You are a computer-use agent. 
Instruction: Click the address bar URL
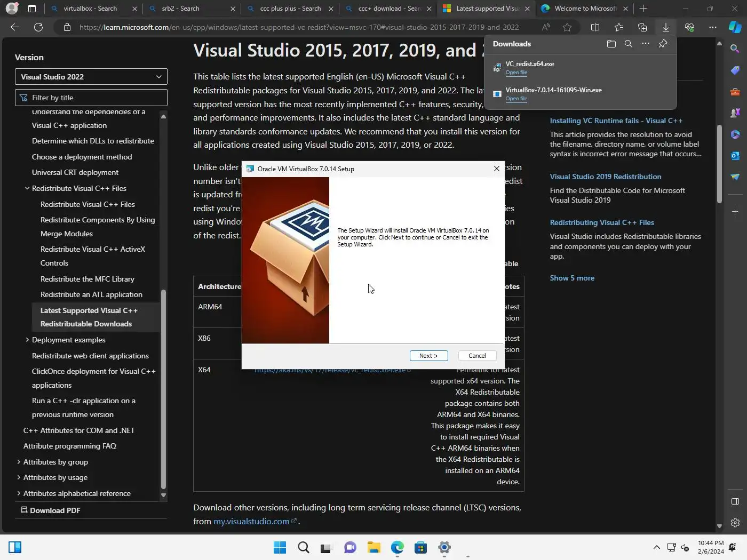point(299,27)
